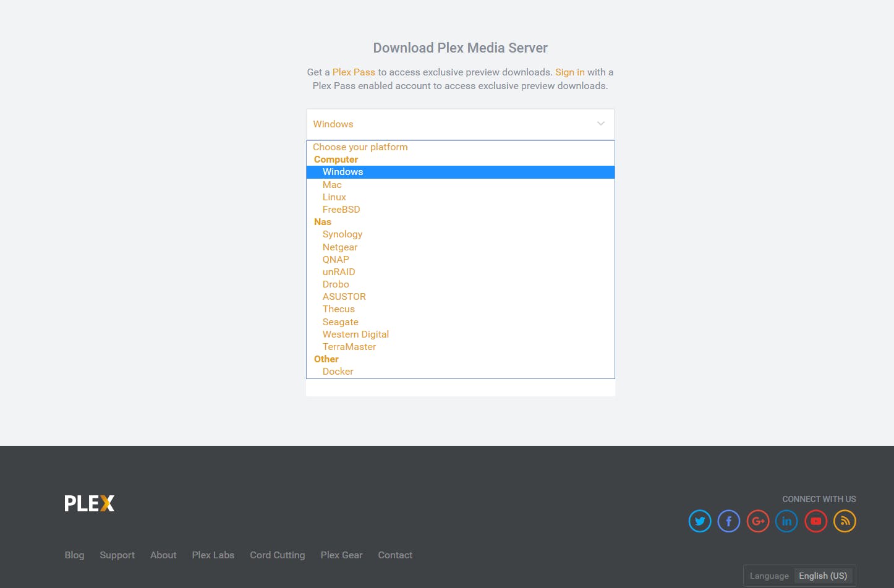
Task: Pick TerraMaster from the list
Action: coord(461,347)
